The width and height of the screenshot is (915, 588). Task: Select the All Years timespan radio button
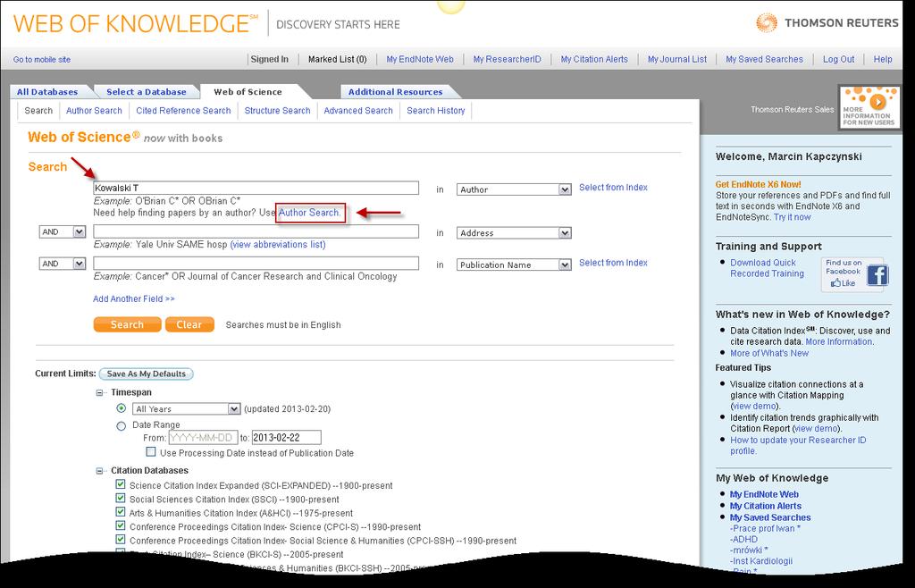click(122, 408)
